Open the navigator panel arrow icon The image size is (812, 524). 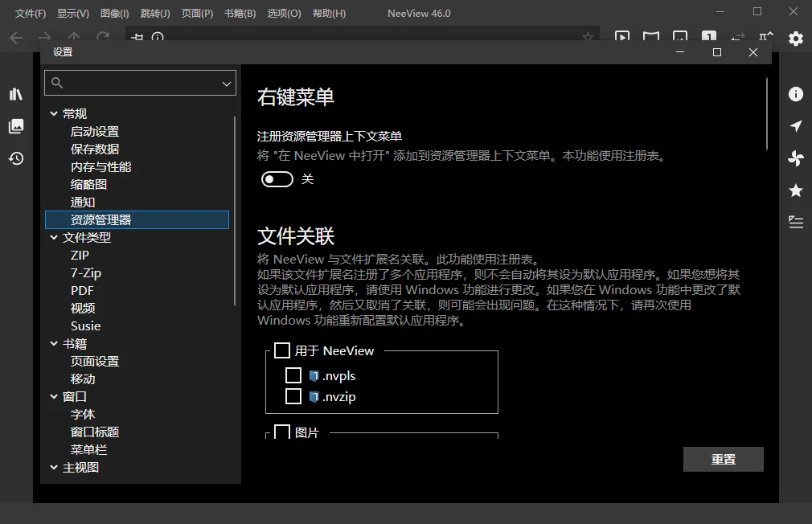[795, 126]
